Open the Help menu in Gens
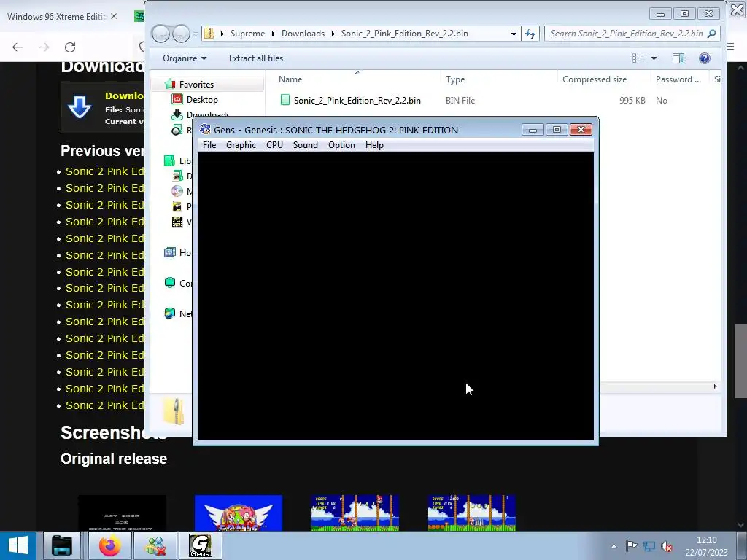 [374, 145]
